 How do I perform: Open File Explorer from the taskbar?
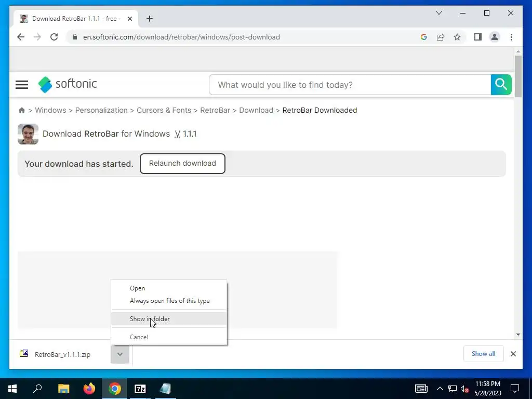(63, 389)
